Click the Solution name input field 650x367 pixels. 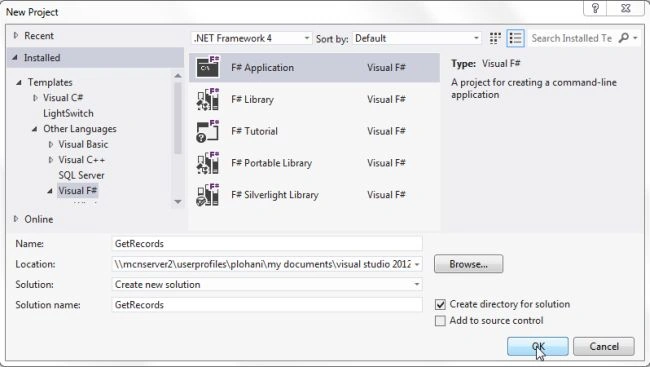[x=267, y=305]
